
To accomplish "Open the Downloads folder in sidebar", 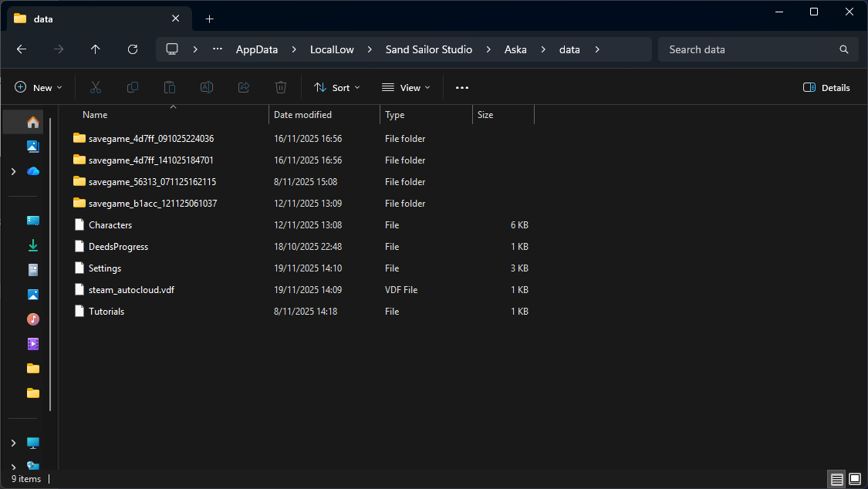I will tap(32, 245).
